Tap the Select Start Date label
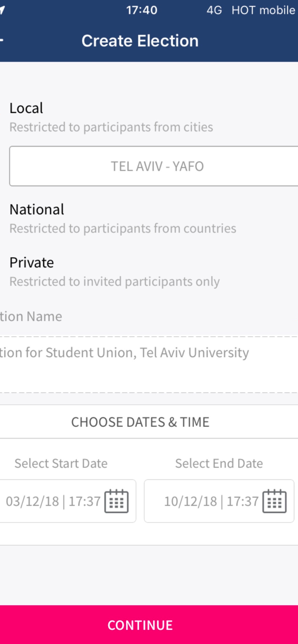This screenshot has width=298, height=644. point(61,463)
